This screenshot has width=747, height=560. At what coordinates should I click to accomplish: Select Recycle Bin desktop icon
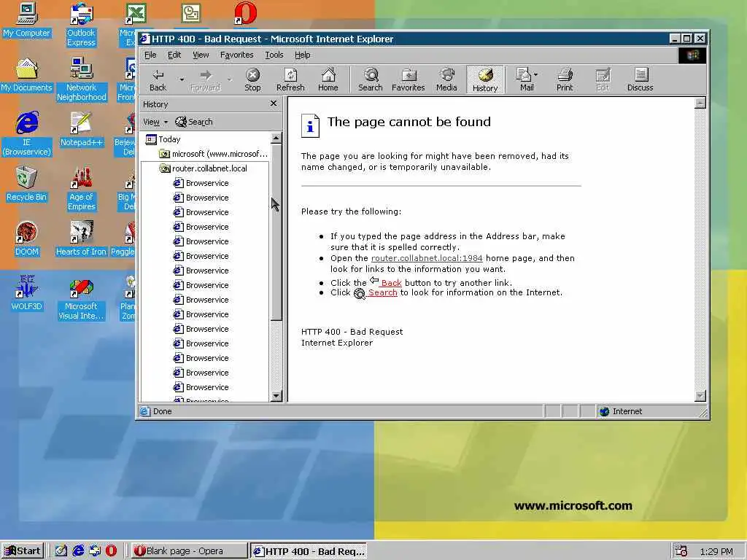(x=26, y=184)
